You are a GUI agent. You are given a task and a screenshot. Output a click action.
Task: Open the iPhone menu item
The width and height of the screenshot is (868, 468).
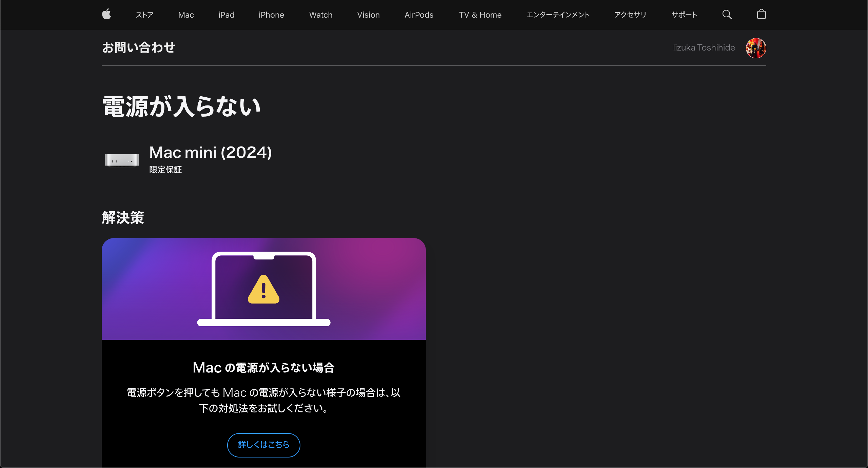[271, 15]
